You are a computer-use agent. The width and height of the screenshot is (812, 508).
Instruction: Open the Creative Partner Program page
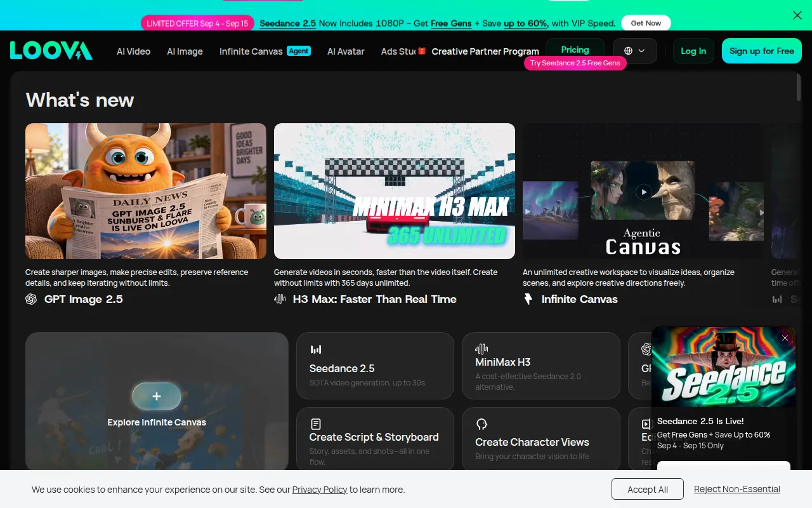pyautogui.click(x=485, y=51)
